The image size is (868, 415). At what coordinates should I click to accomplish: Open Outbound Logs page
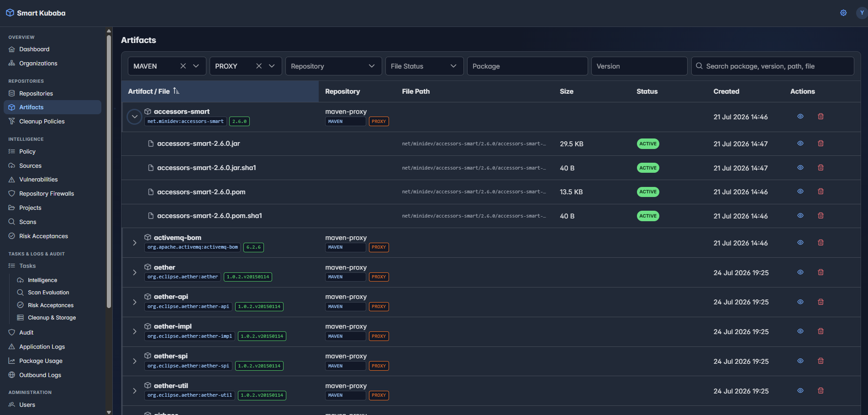[53, 375]
